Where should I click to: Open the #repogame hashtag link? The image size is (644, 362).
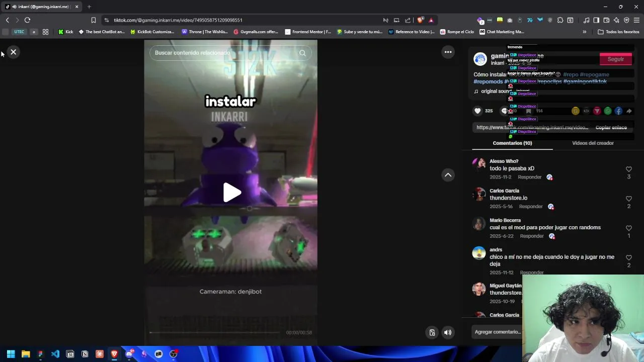pos(595,74)
